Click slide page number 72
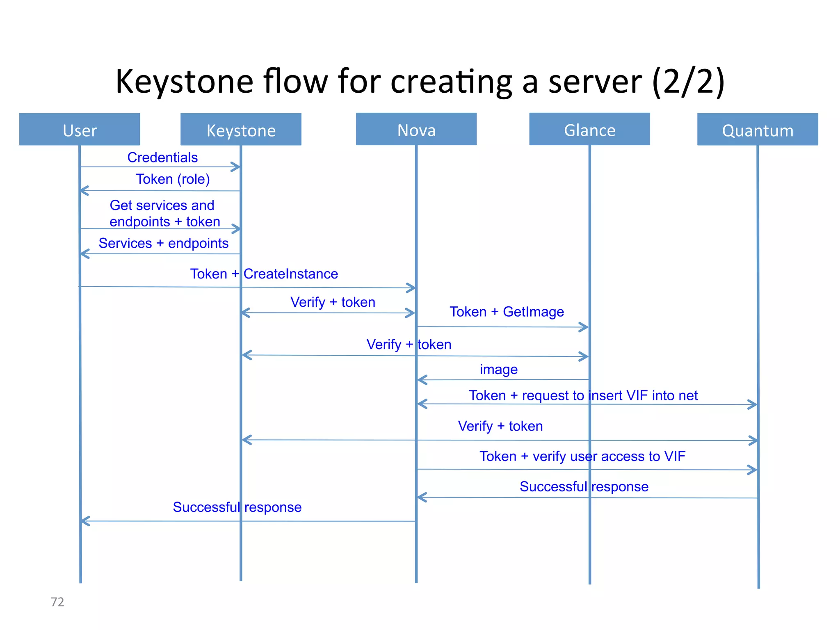The width and height of the screenshot is (840, 630). [57, 602]
